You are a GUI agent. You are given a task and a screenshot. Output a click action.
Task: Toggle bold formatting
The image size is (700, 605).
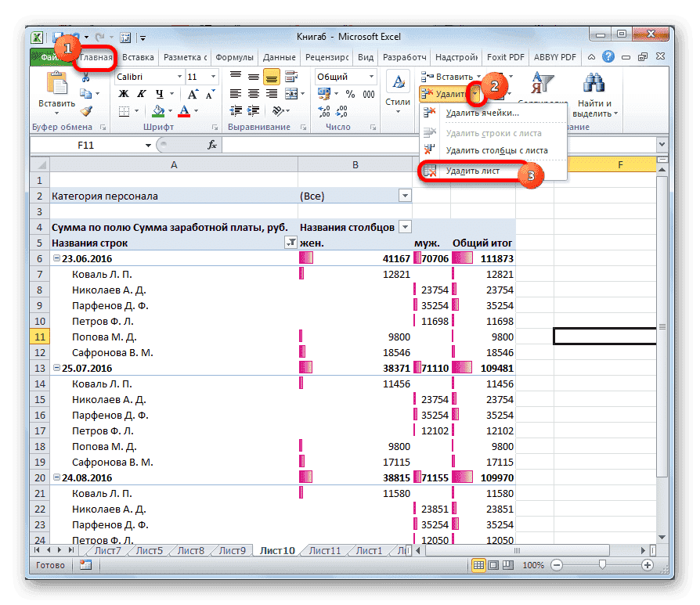[x=124, y=93]
